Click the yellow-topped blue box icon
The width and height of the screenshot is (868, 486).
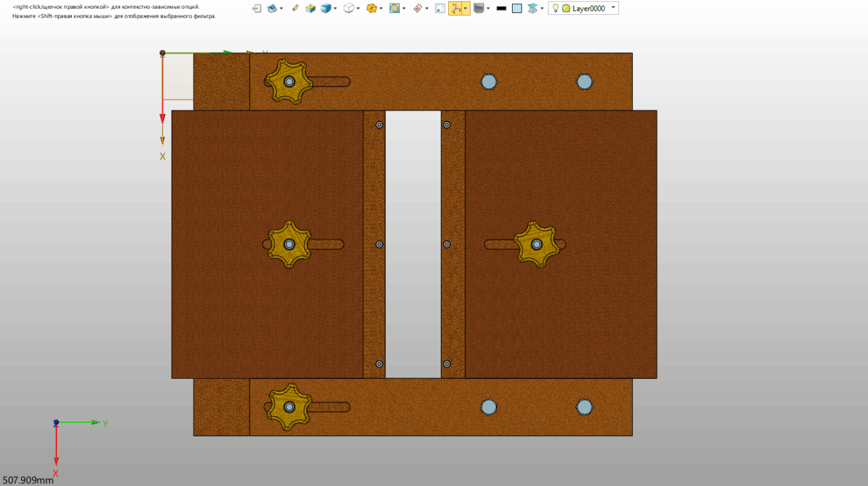pyautogui.click(x=310, y=8)
